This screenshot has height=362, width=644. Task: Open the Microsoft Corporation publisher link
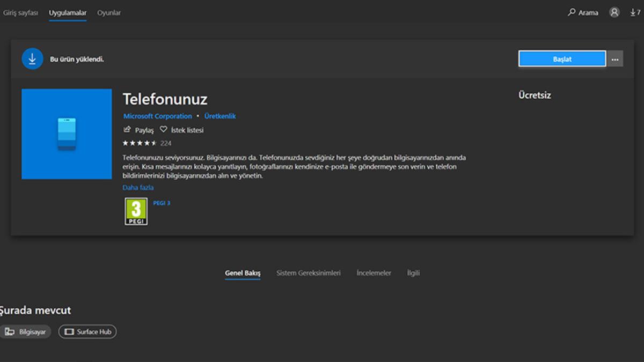click(157, 116)
